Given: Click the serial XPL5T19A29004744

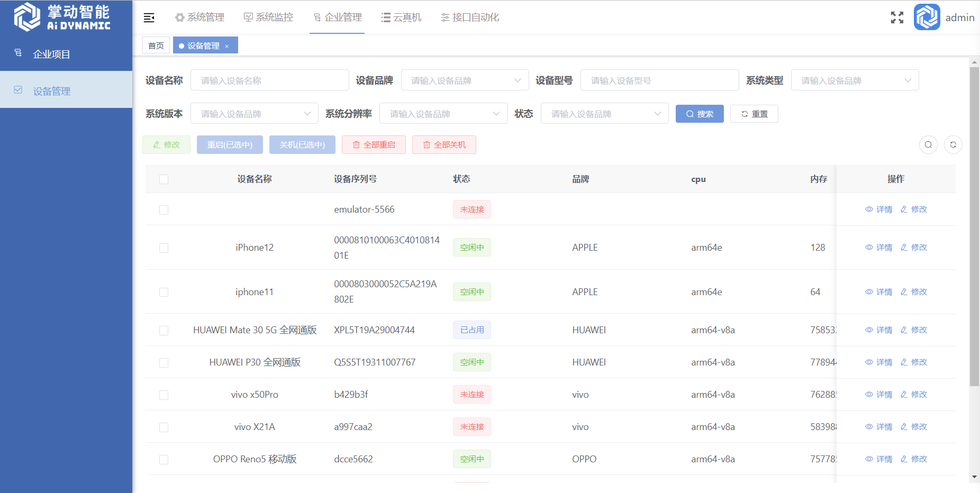Looking at the screenshot, I should tap(374, 330).
